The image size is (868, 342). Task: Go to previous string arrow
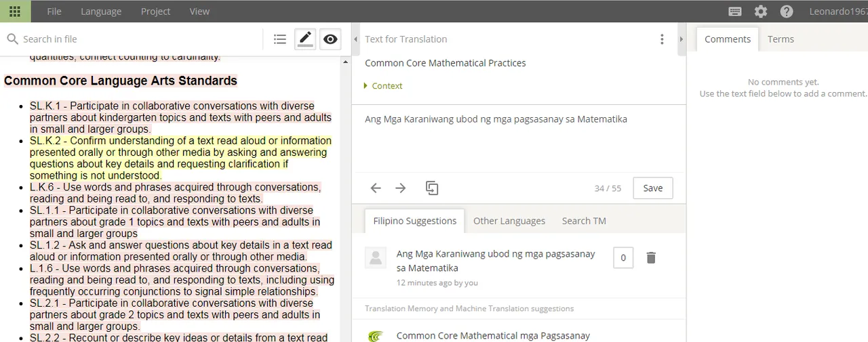click(376, 188)
